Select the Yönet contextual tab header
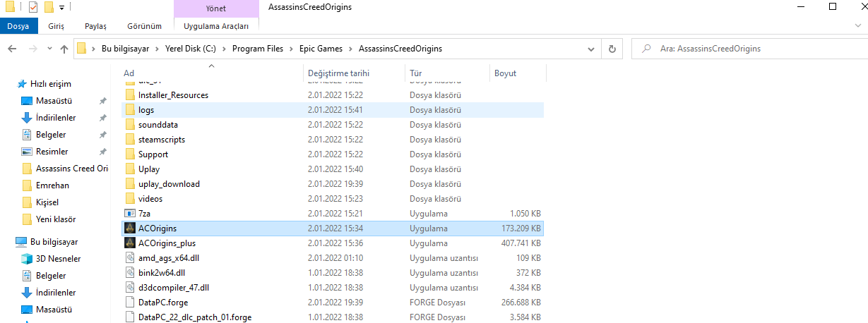868x323 pixels. click(x=216, y=8)
